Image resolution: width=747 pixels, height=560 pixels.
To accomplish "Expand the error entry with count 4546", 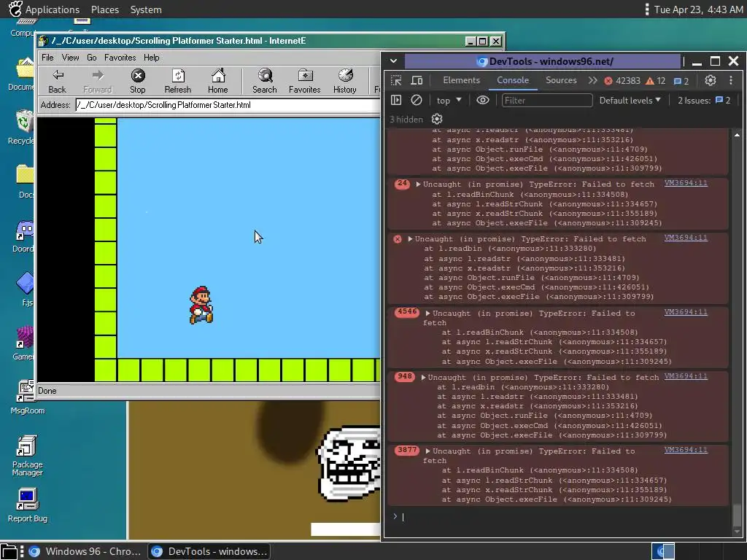I will 427,314.
